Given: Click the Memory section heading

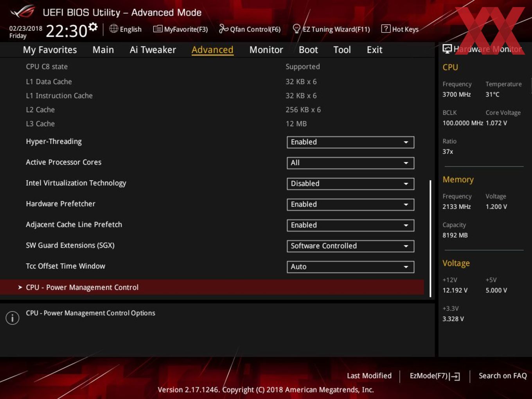Looking at the screenshot, I should tap(458, 180).
